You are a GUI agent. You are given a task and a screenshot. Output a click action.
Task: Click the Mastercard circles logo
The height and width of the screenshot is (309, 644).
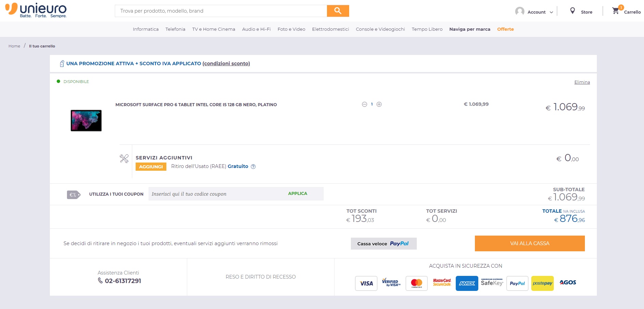pyautogui.click(x=416, y=283)
